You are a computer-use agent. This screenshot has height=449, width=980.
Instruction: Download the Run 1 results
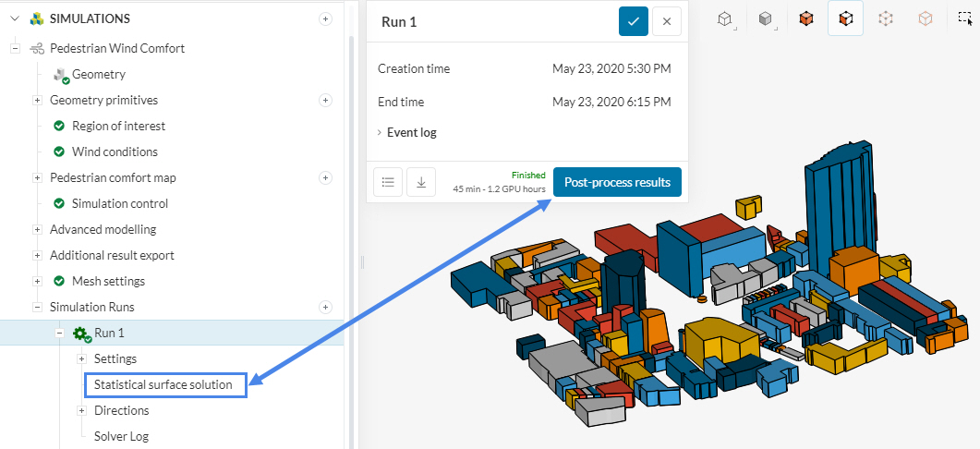[421, 182]
